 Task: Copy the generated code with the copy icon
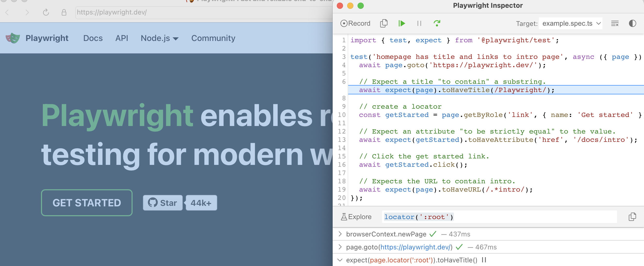point(384,23)
